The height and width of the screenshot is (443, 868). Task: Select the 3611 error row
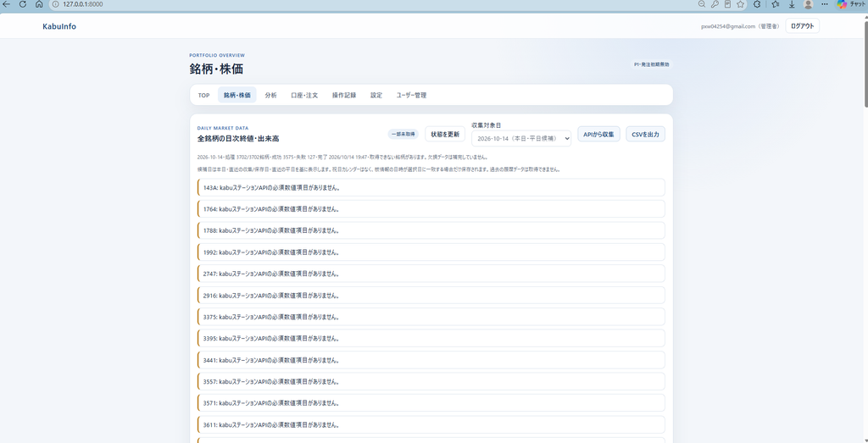431,424
